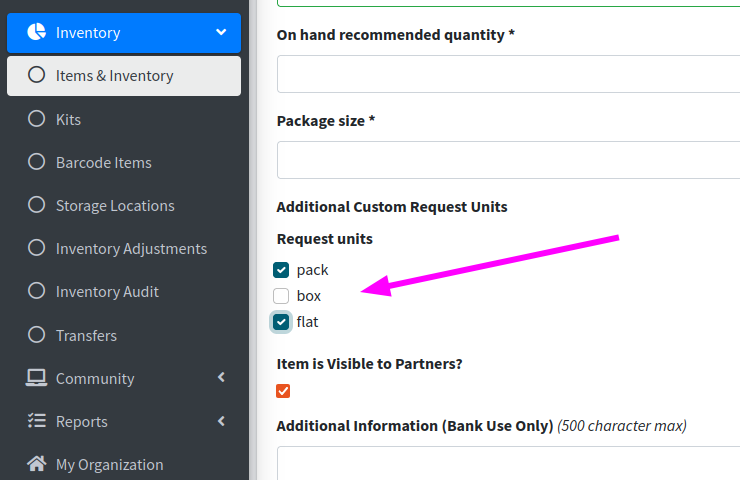This screenshot has height=480, width=740.
Task: Click the circle icon beside Inventory Adjustments
Action: (x=36, y=248)
